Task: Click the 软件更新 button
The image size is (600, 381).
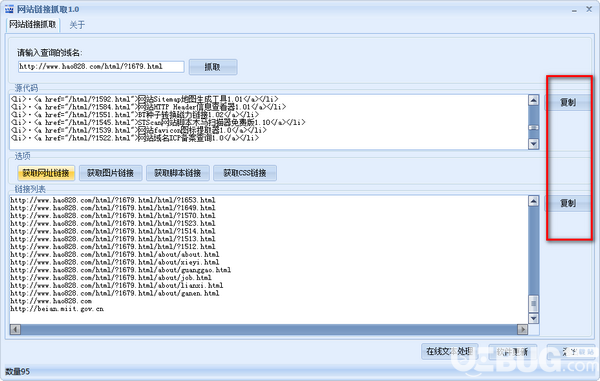Action: (x=512, y=351)
